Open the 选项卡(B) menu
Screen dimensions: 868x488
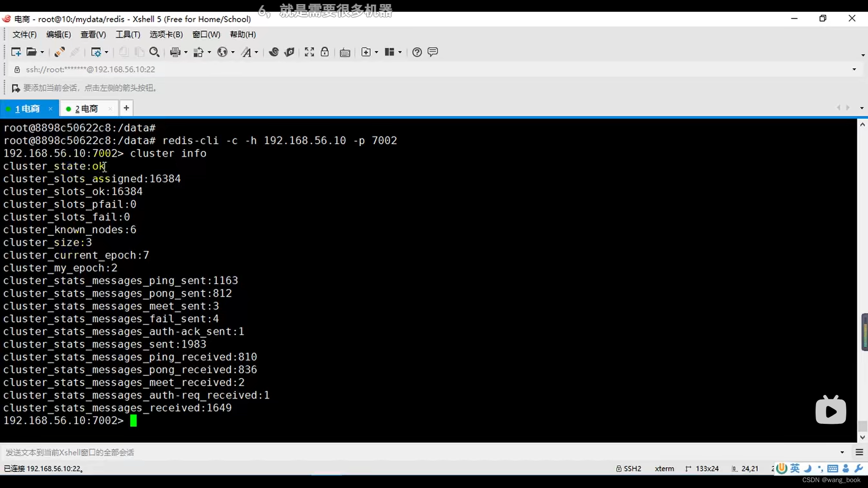point(166,34)
